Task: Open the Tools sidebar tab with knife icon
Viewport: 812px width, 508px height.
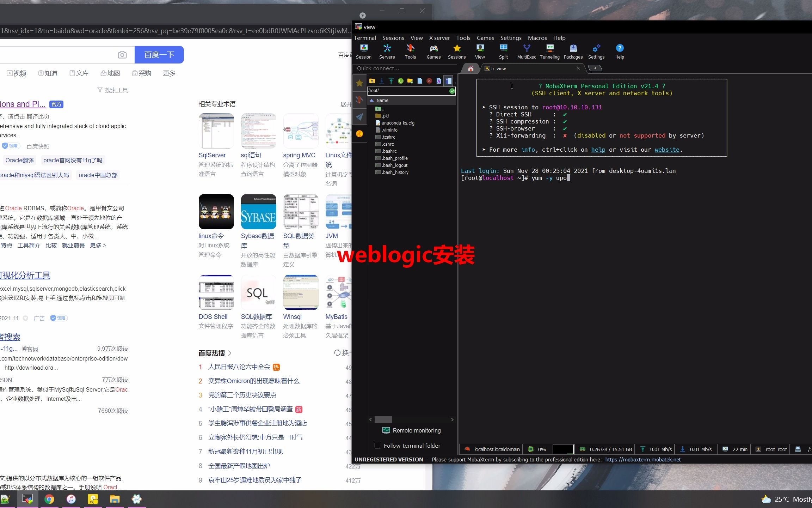Action: (x=359, y=100)
